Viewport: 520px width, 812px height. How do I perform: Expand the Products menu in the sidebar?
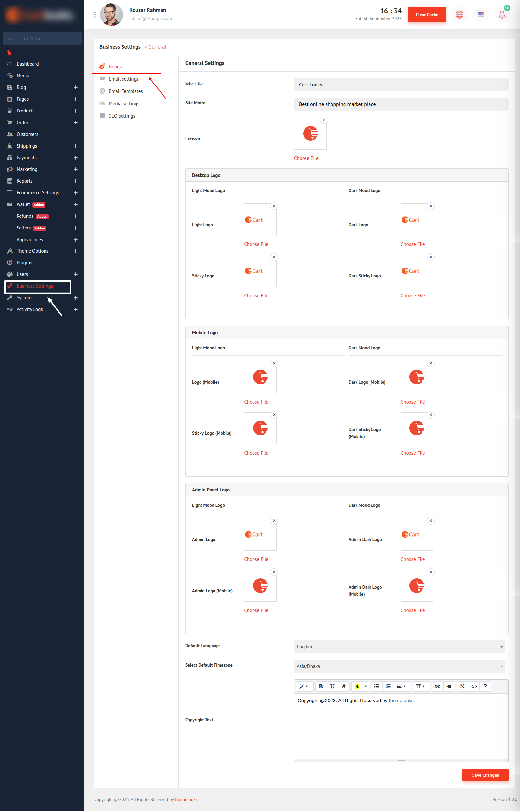(76, 111)
